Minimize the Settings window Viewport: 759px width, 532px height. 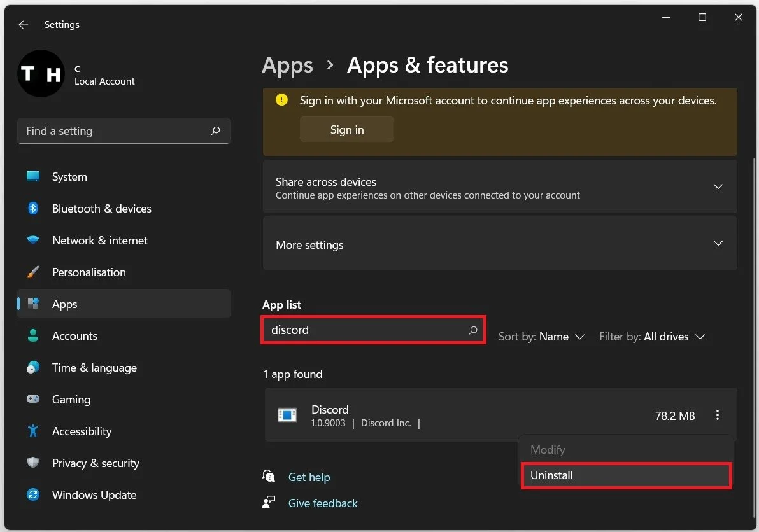coord(666,17)
